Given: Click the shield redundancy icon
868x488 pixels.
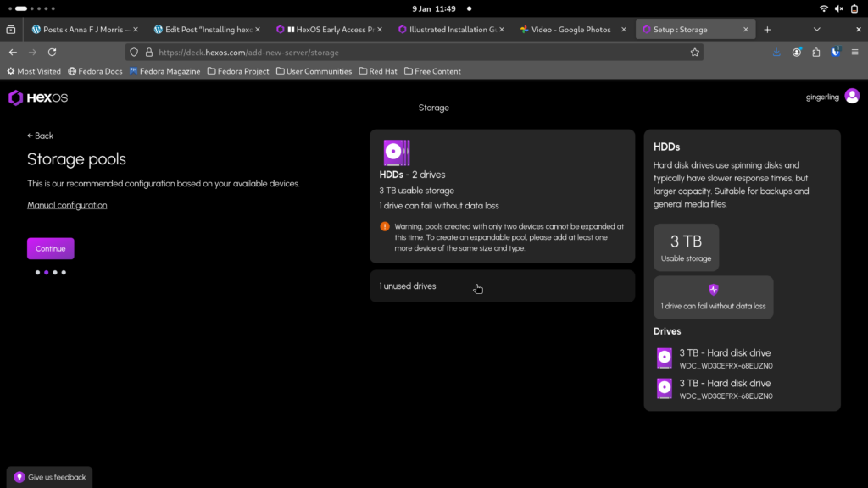Looking at the screenshot, I should pos(713,290).
